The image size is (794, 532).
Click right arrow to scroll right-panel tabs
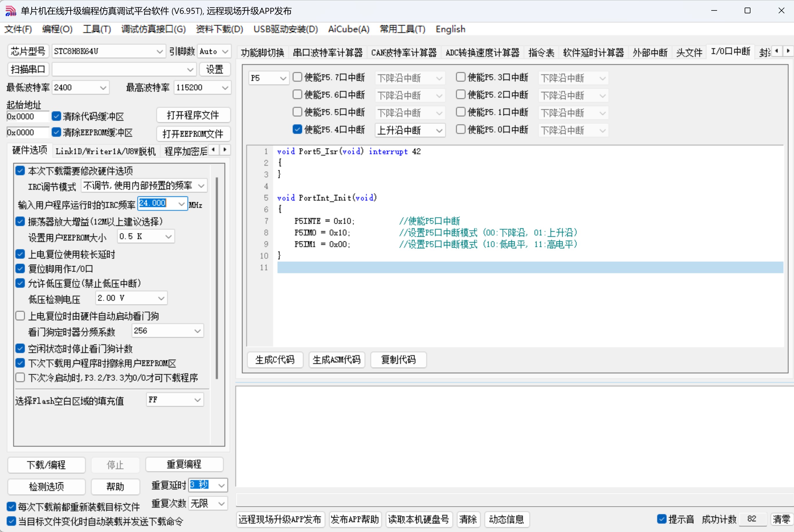(788, 51)
